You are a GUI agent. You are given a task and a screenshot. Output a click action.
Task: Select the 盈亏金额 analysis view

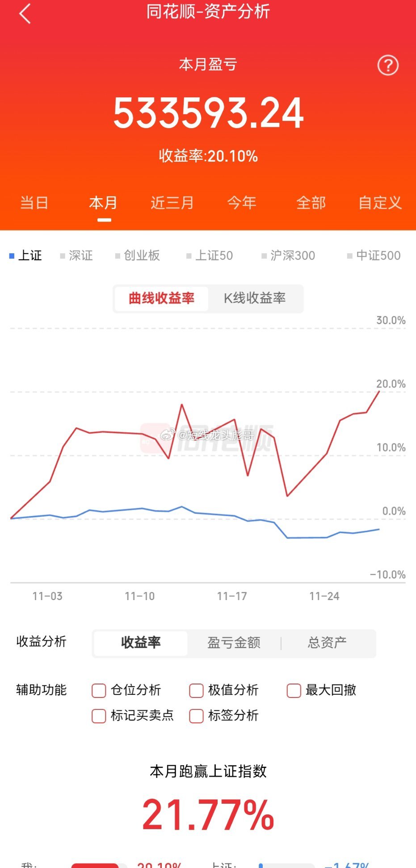[x=233, y=643]
